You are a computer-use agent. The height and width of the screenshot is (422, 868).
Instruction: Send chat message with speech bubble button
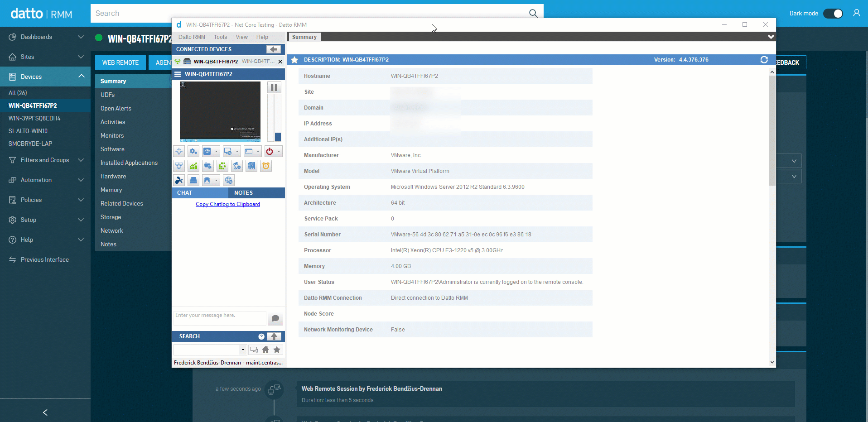[x=275, y=319]
